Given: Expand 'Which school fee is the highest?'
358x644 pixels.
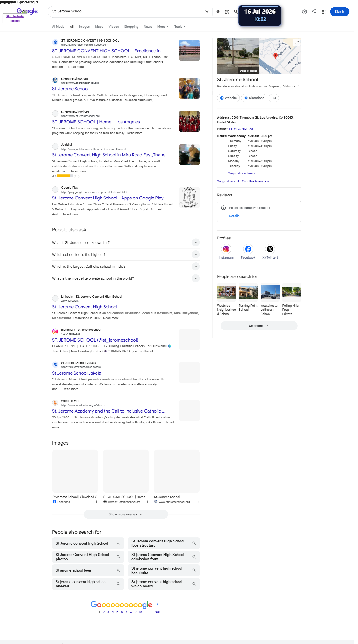Looking at the screenshot, I should [126, 254].
